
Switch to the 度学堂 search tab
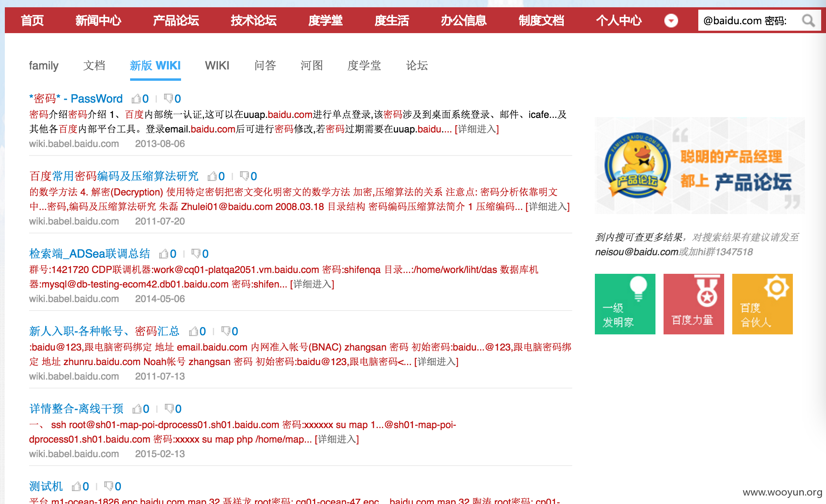364,65
